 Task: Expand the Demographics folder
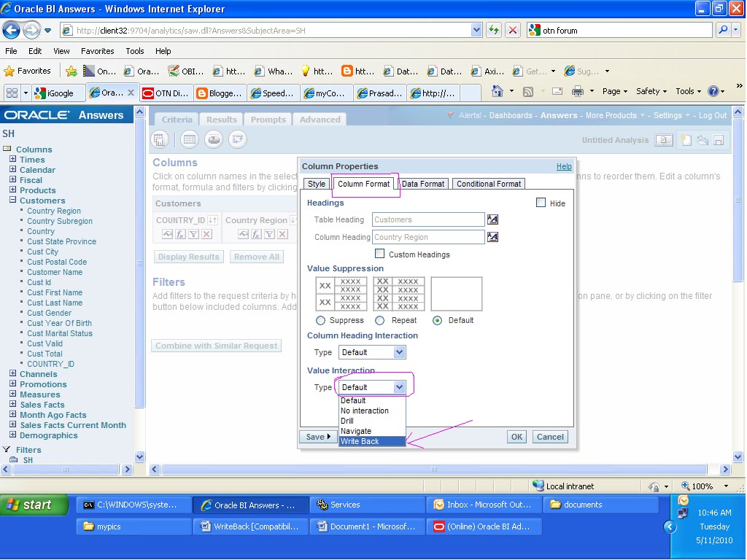[13, 435]
